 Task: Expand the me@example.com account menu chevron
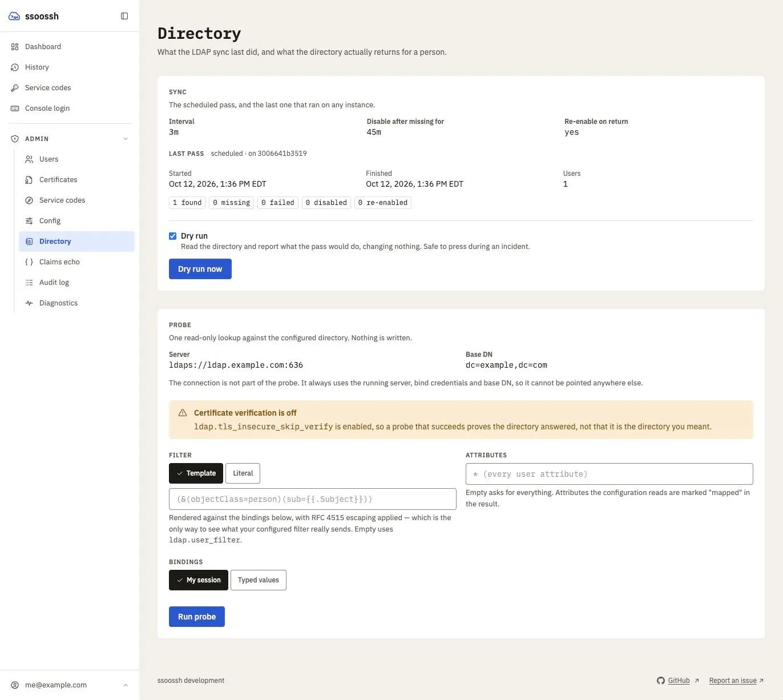(126, 685)
